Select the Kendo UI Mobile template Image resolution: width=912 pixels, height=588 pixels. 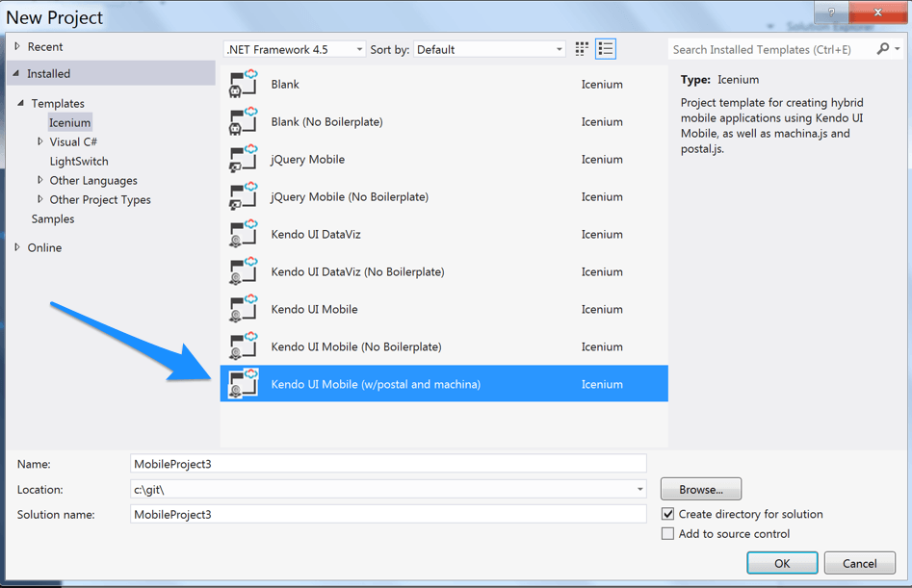click(x=444, y=309)
